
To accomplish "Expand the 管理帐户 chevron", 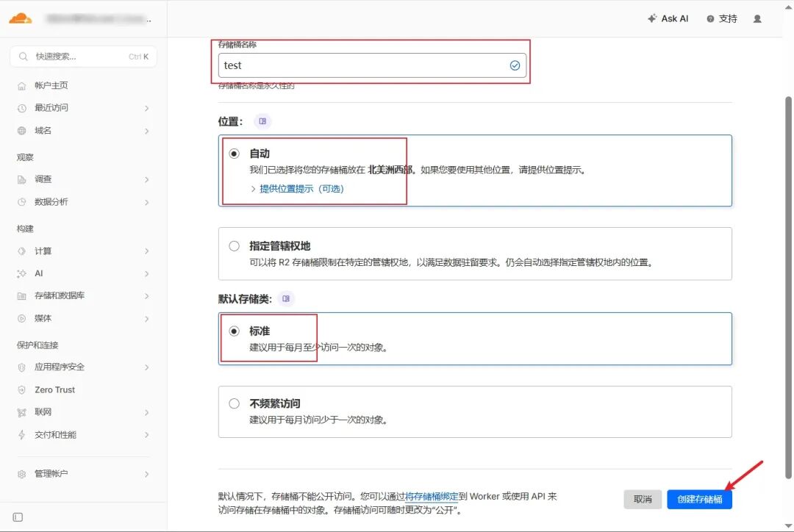I will point(146,474).
